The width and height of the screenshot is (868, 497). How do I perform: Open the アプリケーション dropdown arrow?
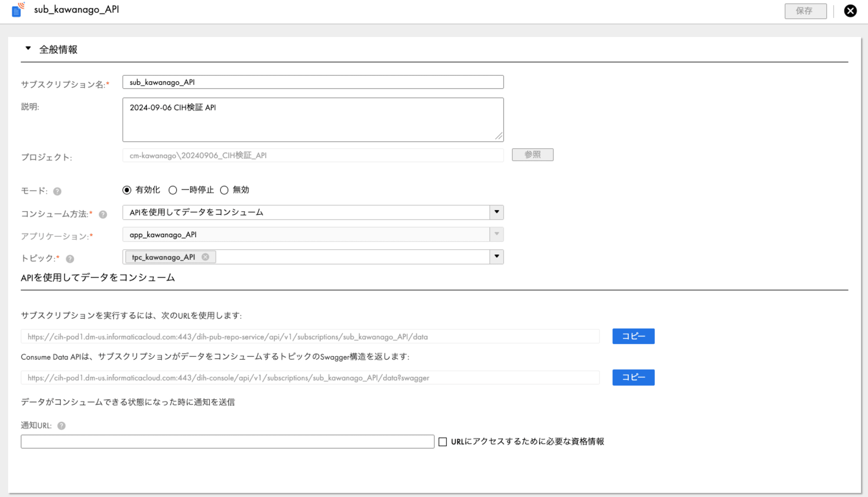[x=496, y=234]
